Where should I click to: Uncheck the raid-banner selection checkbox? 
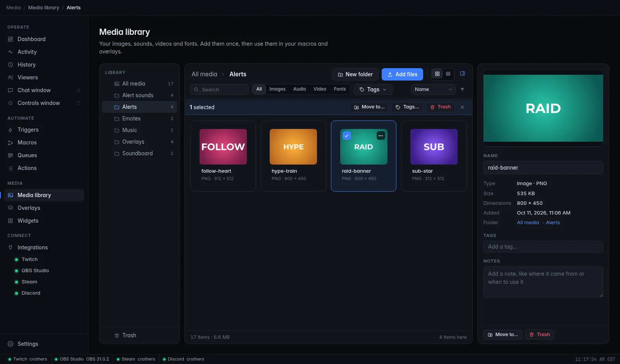coord(347,136)
